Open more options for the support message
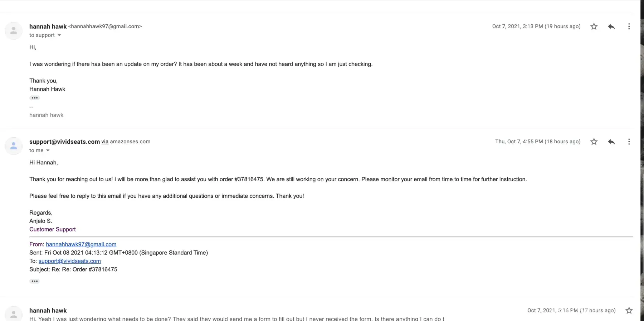Screen dimensions: 644x321 (x=629, y=142)
